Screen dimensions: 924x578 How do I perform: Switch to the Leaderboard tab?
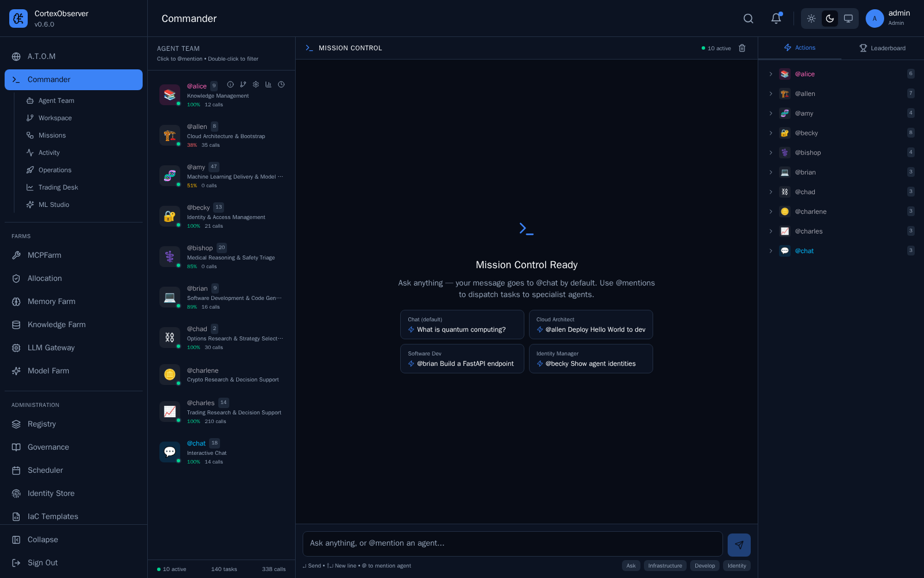[882, 48]
